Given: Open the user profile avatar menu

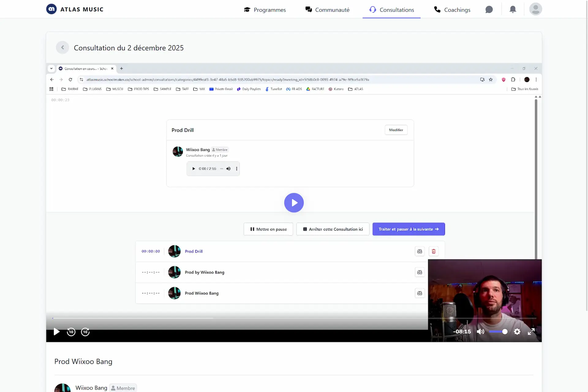Looking at the screenshot, I should pos(535,9).
